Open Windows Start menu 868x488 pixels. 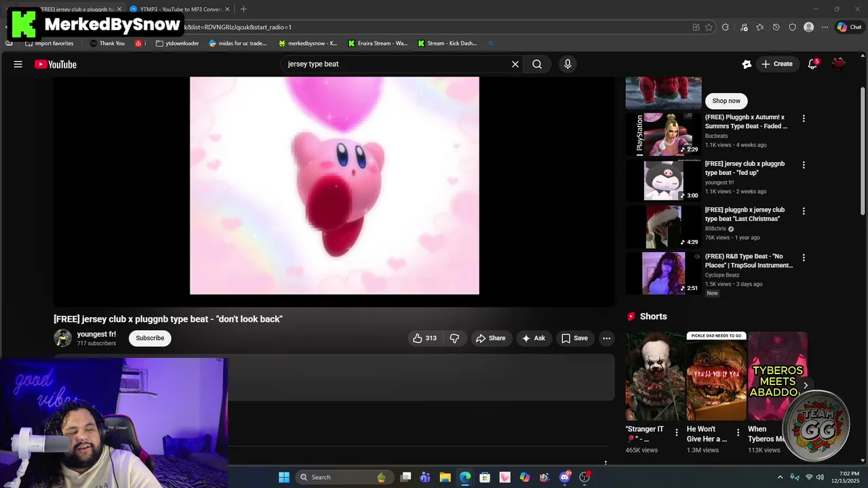(x=284, y=477)
